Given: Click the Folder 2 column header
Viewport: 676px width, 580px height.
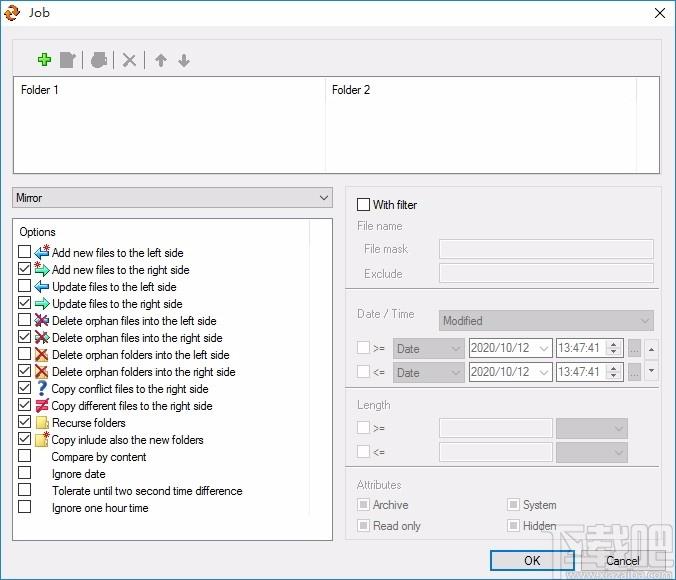Looking at the screenshot, I should click(481, 90).
